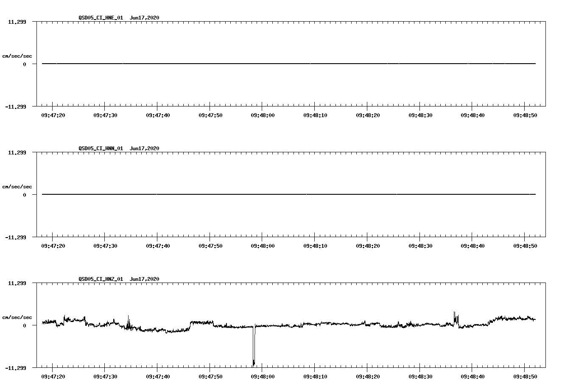Select 09:48:40 tick label under HNN plot
Viewport: 576px width, 392px height.
(x=473, y=246)
